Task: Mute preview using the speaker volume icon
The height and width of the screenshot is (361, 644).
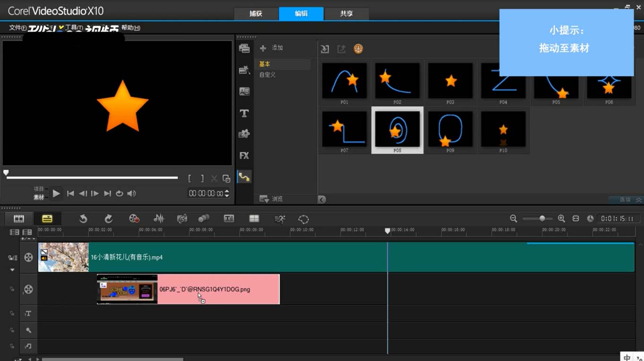Action: click(132, 194)
